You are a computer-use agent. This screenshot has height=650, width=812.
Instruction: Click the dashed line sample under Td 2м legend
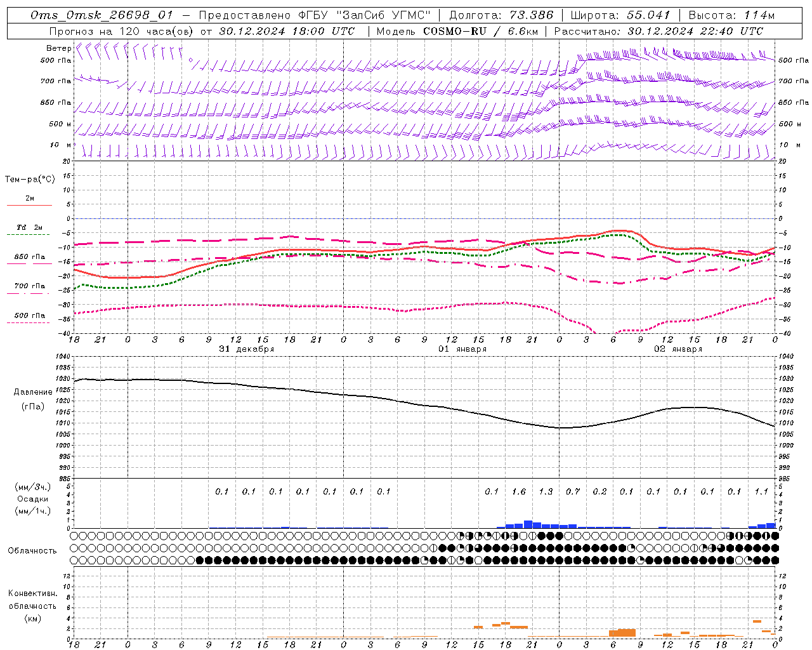coord(29,235)
